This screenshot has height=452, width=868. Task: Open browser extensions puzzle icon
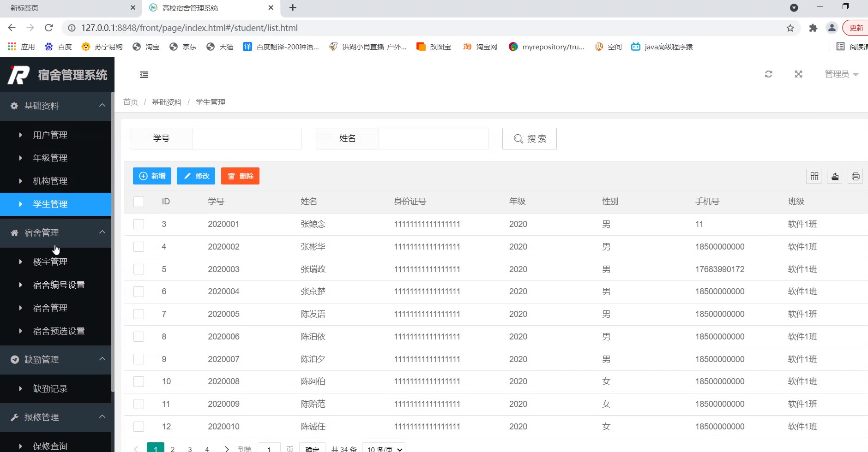[x=813, y=28]
